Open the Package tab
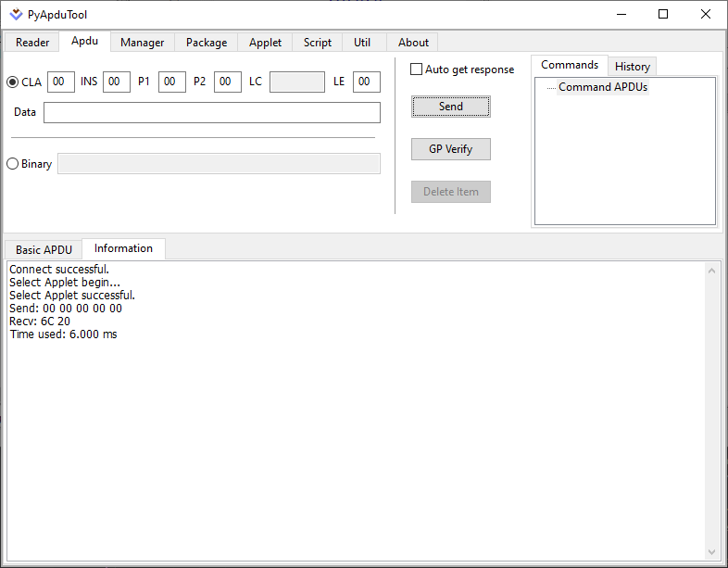 (206, 43)
